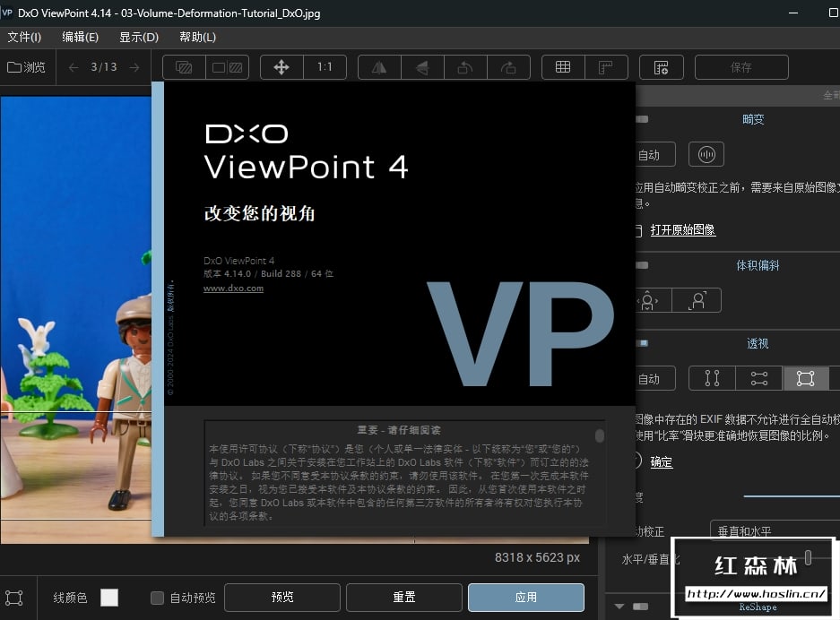Select horizontal/vertical volume deformation icon
840x620 pixels.
coord(653,300)
